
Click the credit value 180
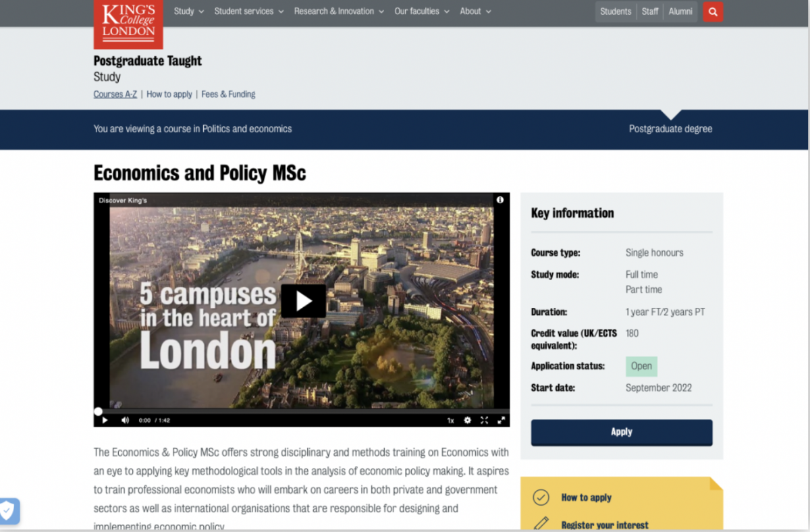click(x=632, y=334)
